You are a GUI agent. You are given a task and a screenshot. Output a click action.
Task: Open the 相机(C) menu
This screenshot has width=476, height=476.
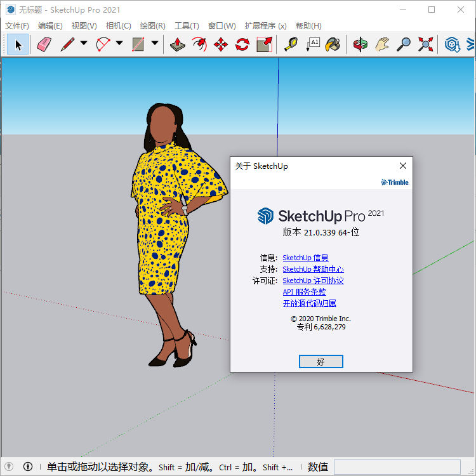[x=119, y=26]
